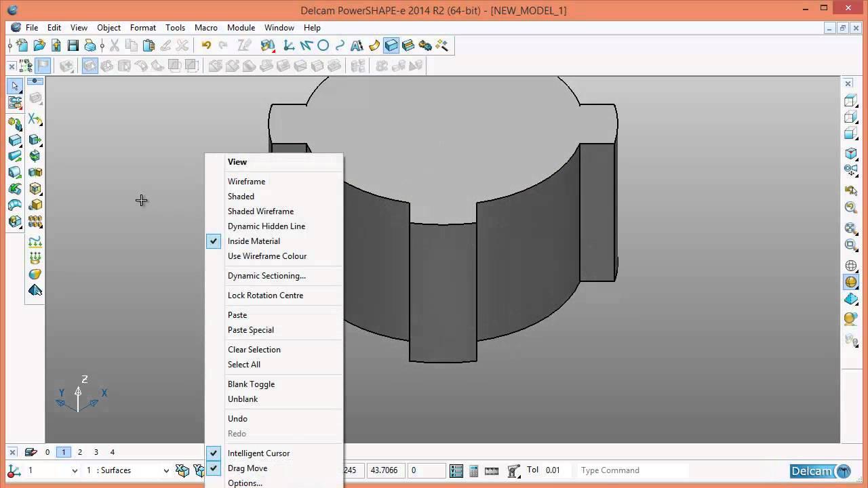
Task: Select the highlighted blue Solid tool icon
Action: [x=391, y=45]
